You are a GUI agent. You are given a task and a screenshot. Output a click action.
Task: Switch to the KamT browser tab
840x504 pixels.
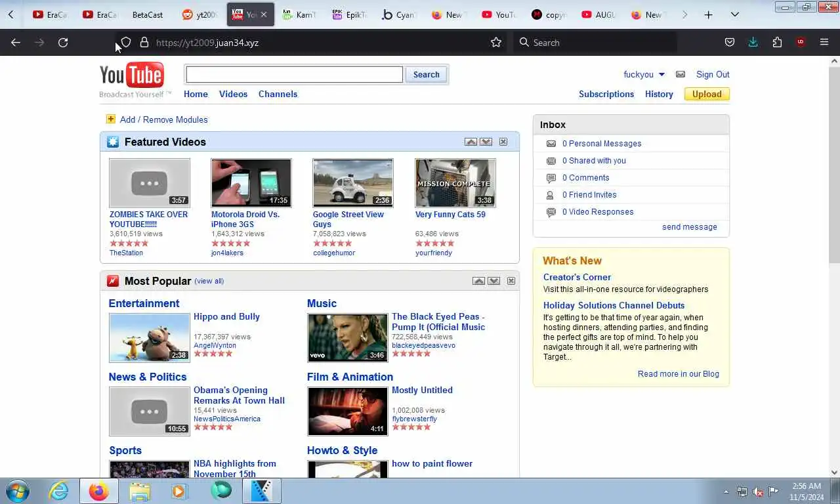[299, 14]
